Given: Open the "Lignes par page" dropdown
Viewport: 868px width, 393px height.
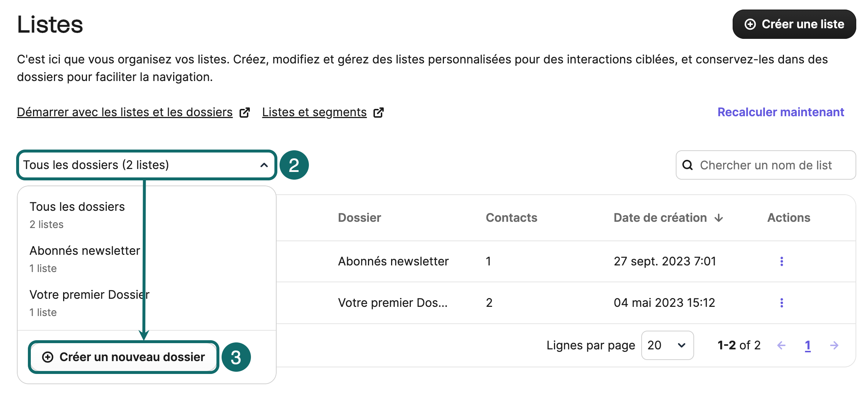Looking at the screenshot, I should coord(667,345).
